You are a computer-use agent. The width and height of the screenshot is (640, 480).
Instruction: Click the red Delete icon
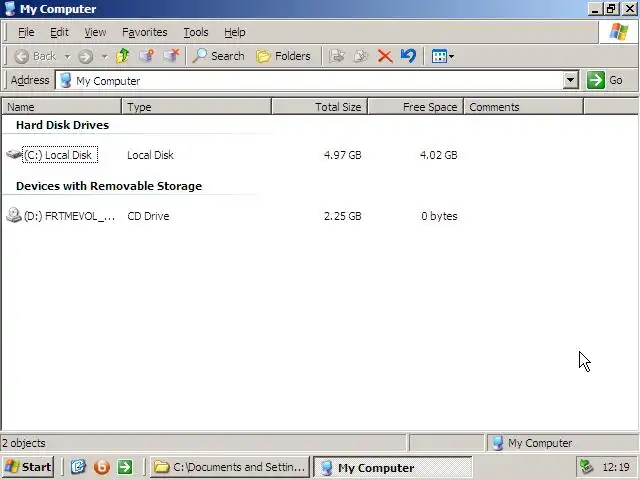tap(385, 56)
